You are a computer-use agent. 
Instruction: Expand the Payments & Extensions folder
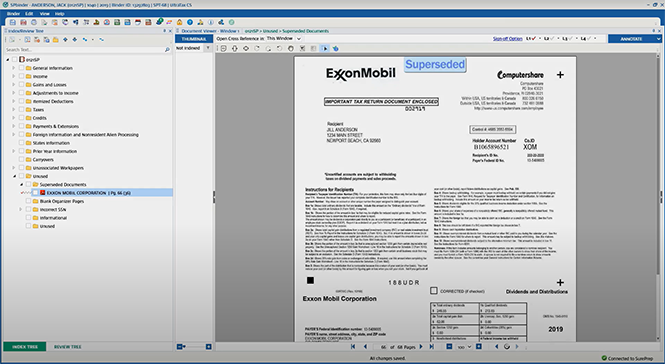pos(14,126)
